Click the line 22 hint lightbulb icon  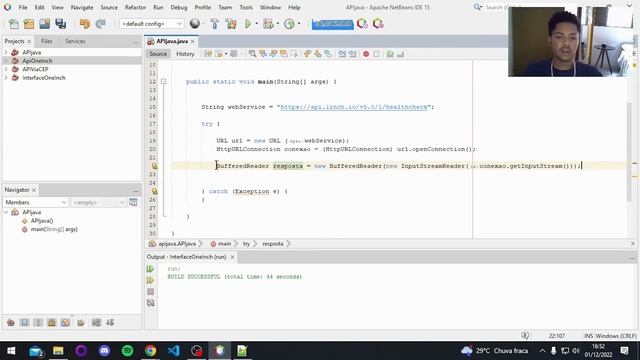pyautogui.click(x=154, y=166)
